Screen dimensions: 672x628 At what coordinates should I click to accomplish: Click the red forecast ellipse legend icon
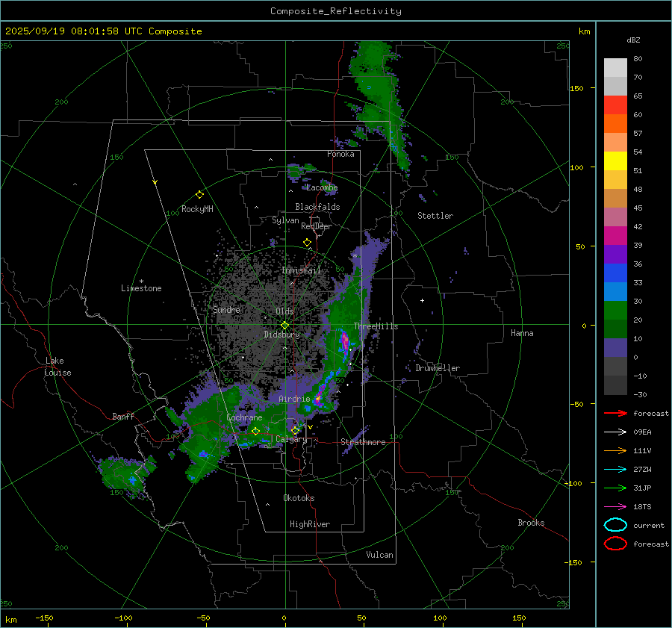tap(615, 544)
